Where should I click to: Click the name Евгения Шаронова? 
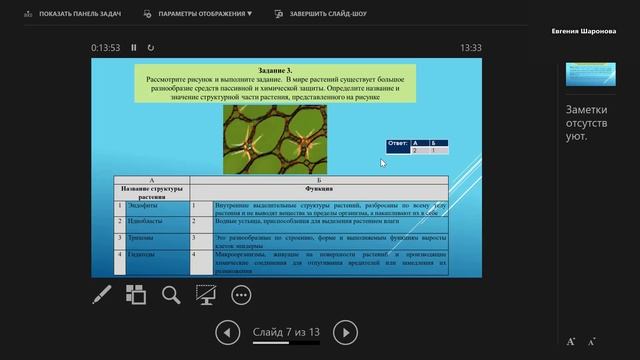click(x=584, y=31)
